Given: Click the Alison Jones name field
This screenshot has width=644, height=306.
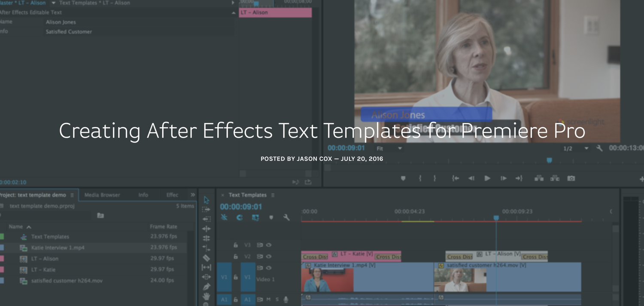Looking at the screenshot, I should (x=140, y=22).
